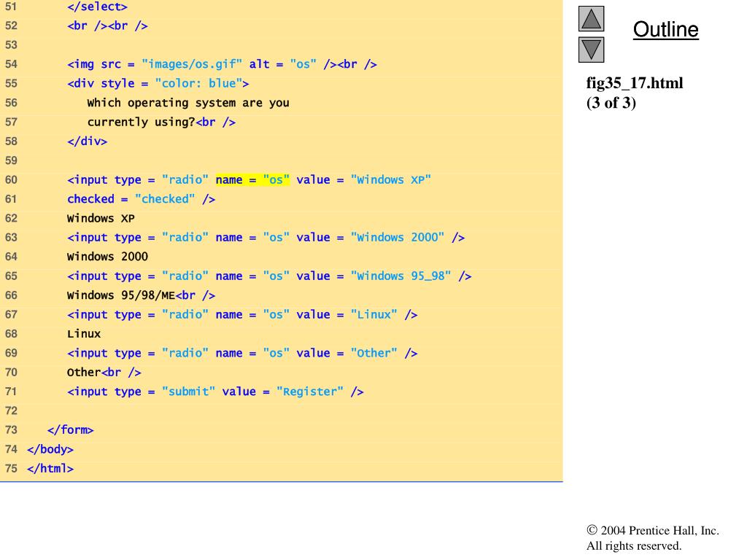
Task: Select the "Windows 95_98" value string
Action: point(400,276)
